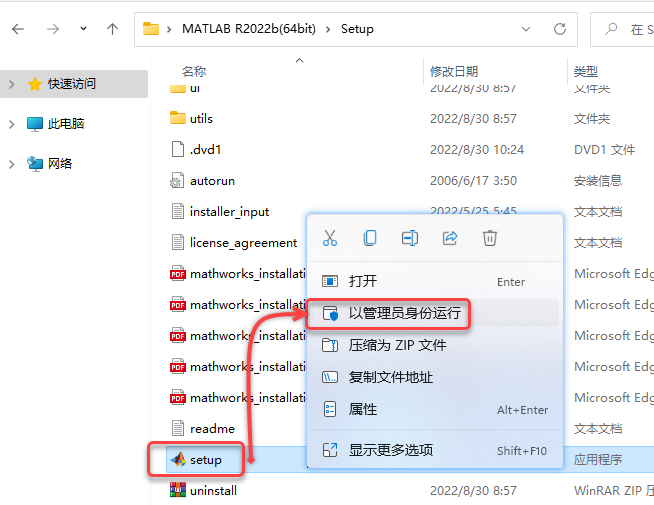This screenshot has height=505, width=654.
Task: Click the autorun gear file icon
Action: pyautogui.click(x=177, y=181)
